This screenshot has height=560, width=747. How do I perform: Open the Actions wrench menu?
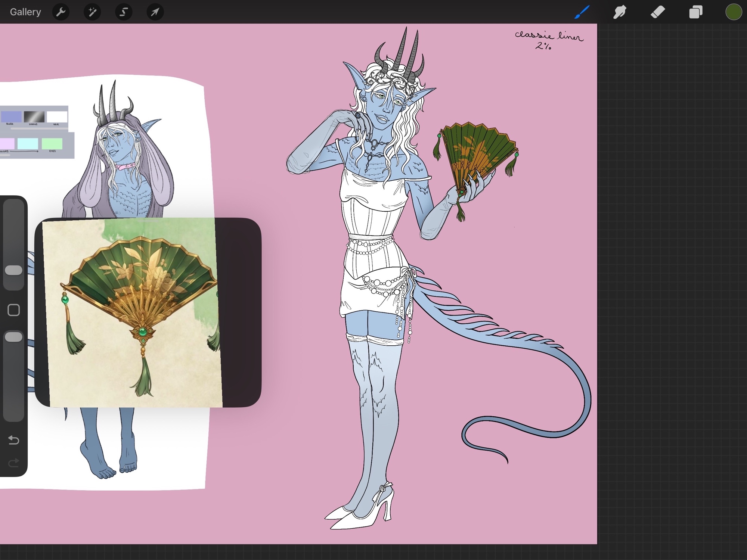coord(61,12)
